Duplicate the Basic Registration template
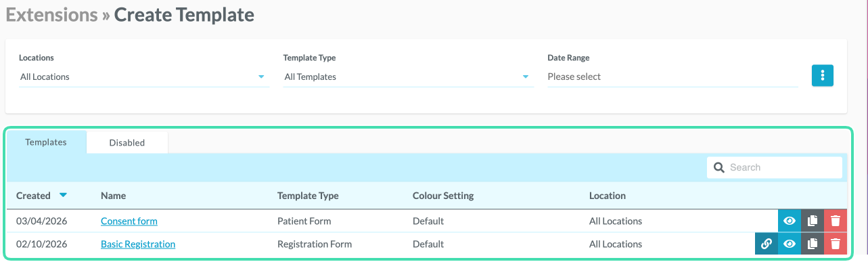 tap(813, 244)
